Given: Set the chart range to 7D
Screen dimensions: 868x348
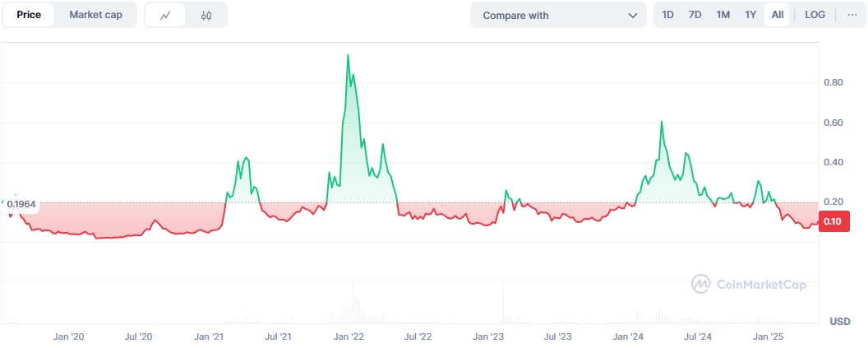Looking at the screenshot, I should 695,15.
